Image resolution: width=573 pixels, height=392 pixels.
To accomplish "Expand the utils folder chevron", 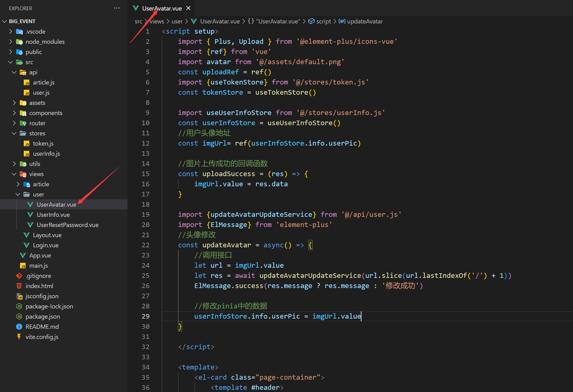I will (x=14, y=164).
